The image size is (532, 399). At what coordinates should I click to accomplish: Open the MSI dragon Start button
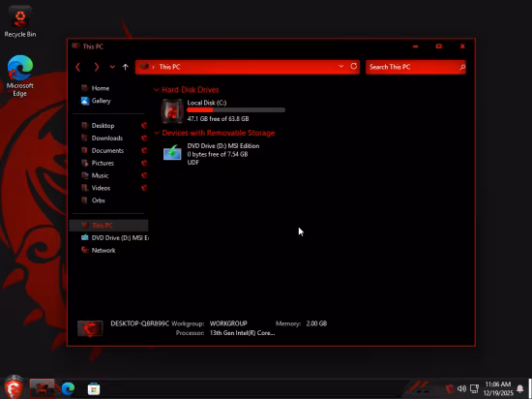[x=14, y=387]
